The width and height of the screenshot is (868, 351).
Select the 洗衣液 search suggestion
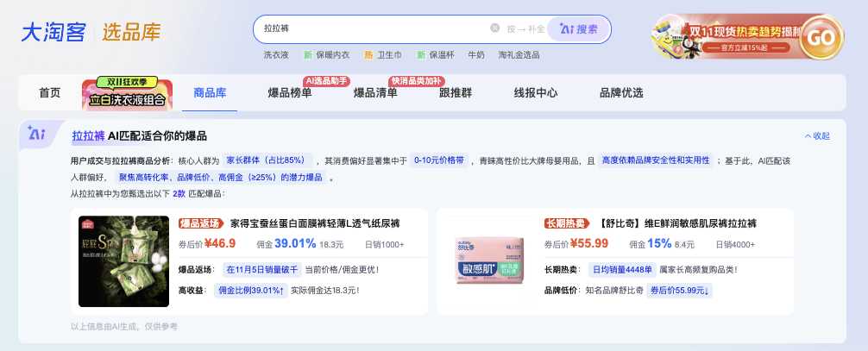point(276,55)
